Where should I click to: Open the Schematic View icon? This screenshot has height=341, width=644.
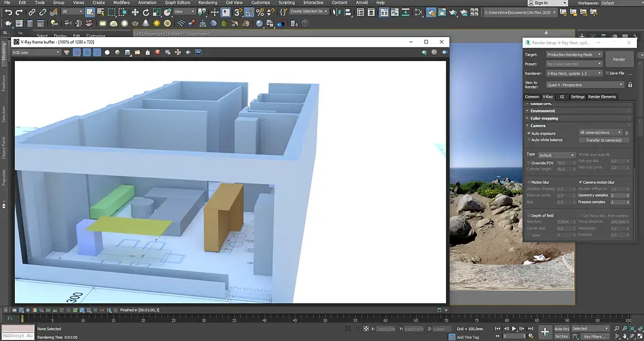[406, 13]
